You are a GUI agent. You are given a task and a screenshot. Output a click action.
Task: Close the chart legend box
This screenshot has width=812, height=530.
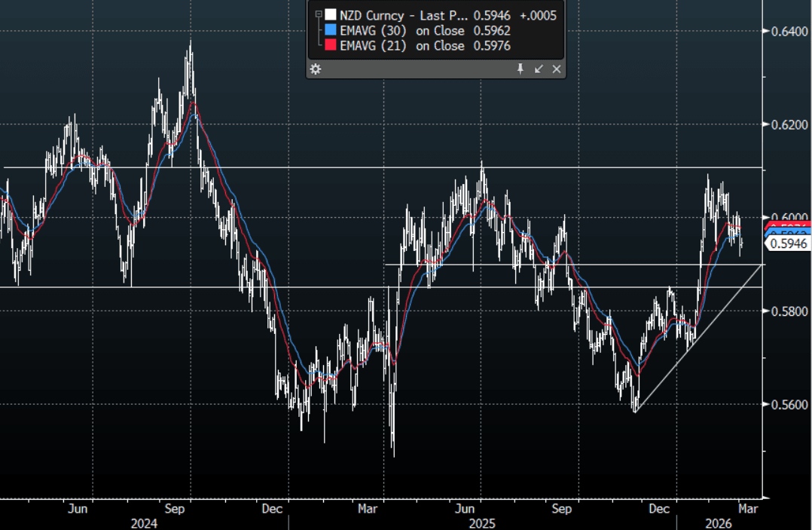(557, 69)
